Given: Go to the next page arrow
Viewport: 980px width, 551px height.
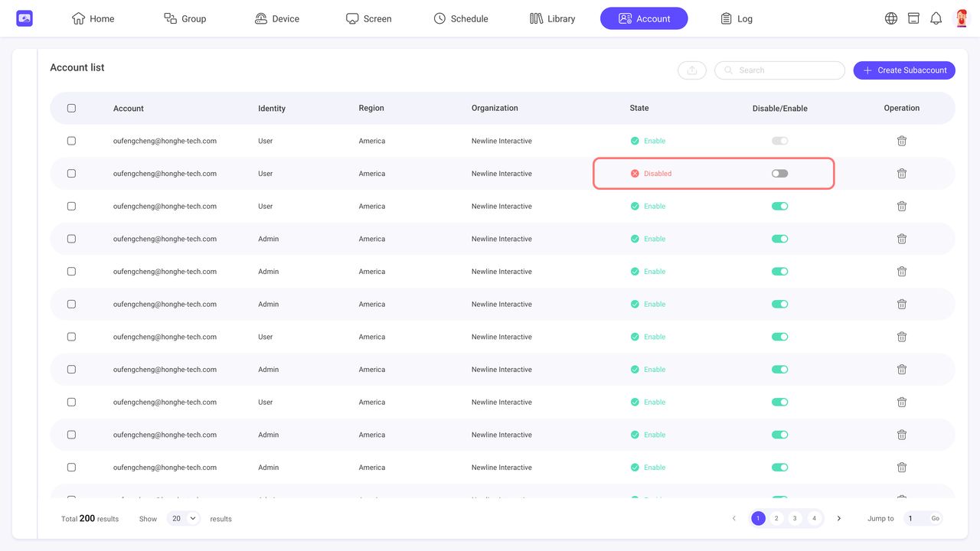Looking at the screenshot, I should 839,519.
